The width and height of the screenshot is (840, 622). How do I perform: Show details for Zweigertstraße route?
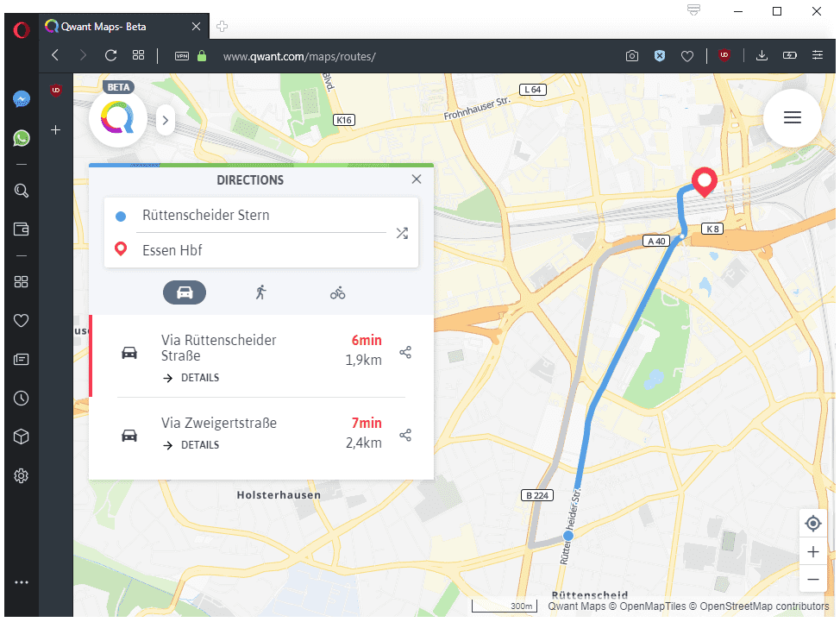[x=191, y=445]
